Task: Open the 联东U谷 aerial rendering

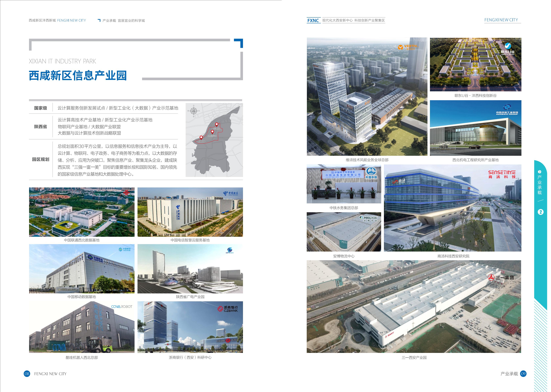Action: coord(475,64)
